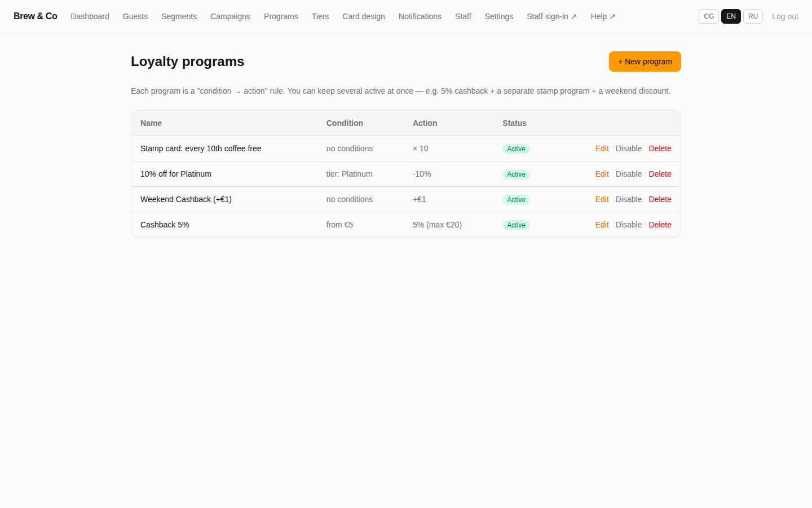Go to the Guests section
Image resolution: width=812 pixels, height=508 pixels.
tap(135, 16)
